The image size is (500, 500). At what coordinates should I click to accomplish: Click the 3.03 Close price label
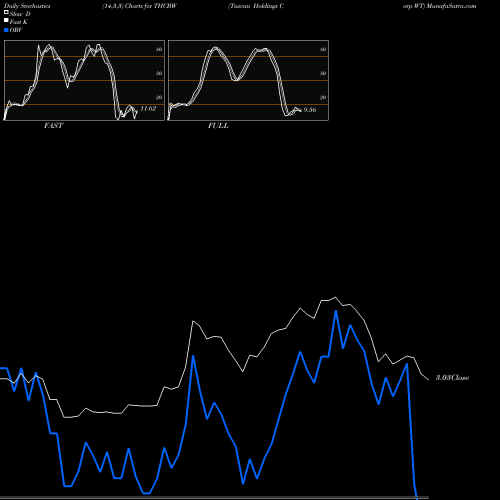click(x=452, y=378)
